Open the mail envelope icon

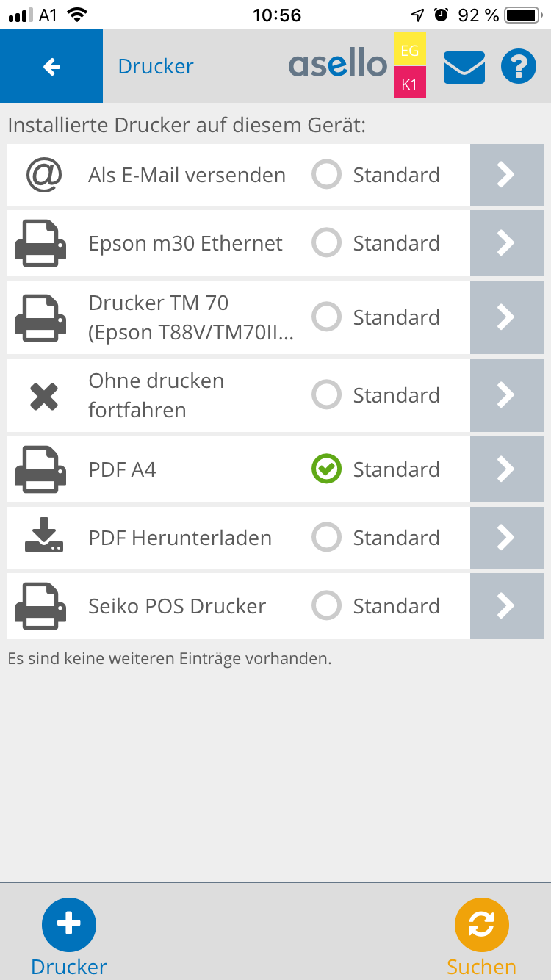coord(464,68)
